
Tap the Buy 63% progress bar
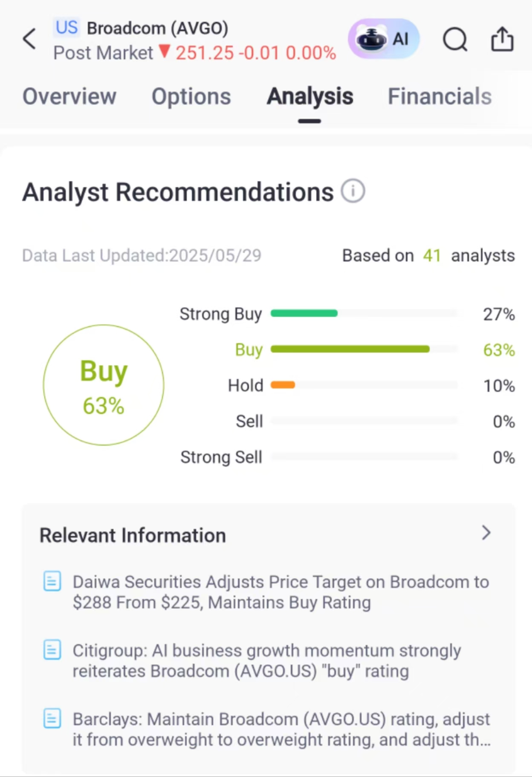click(364, 349)
